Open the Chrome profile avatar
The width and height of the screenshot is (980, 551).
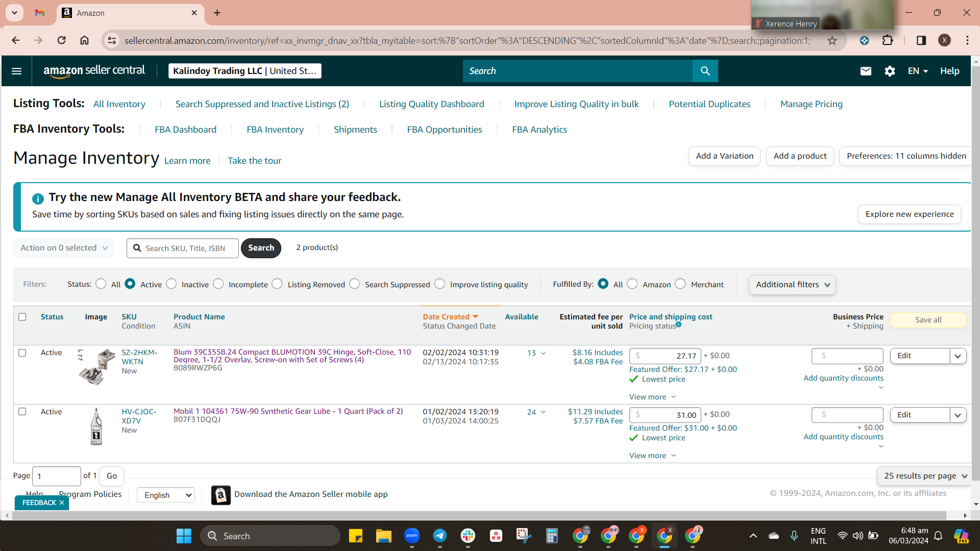(x=944, y=40)
